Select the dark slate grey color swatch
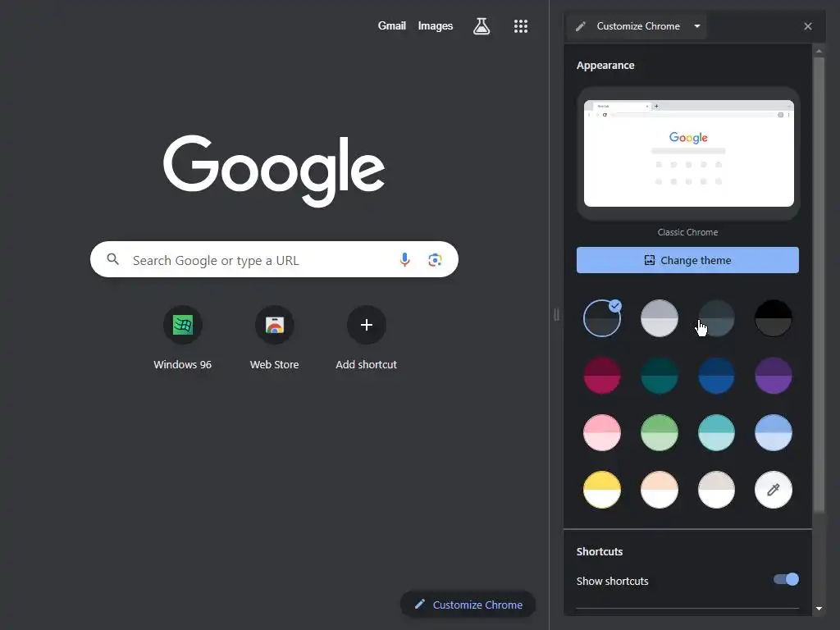 pyautogui.click(x=716, y=318)
